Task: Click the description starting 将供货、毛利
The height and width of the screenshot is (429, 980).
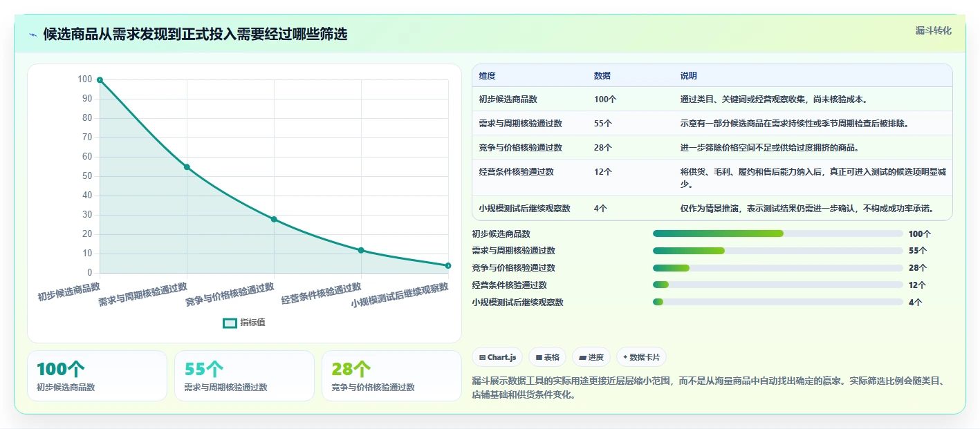Action: click(813, 178)
